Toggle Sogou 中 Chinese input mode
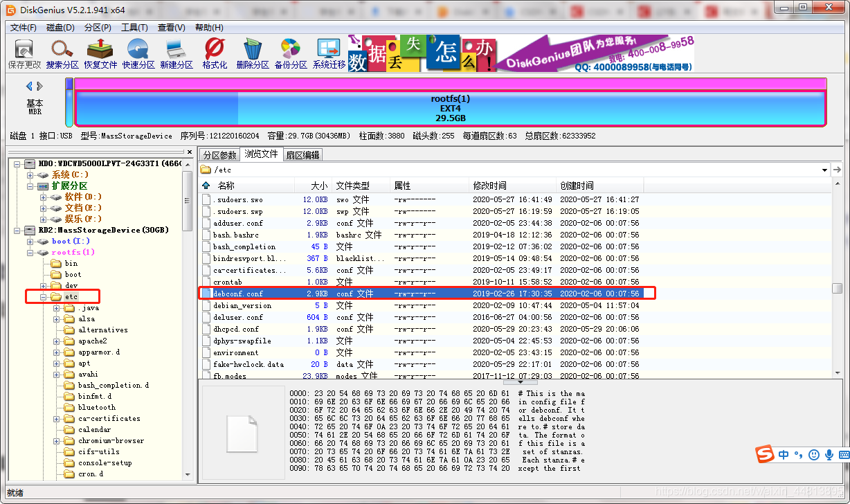Image resolution: width=850 pixels, height=504 pixels. (784, 455)
